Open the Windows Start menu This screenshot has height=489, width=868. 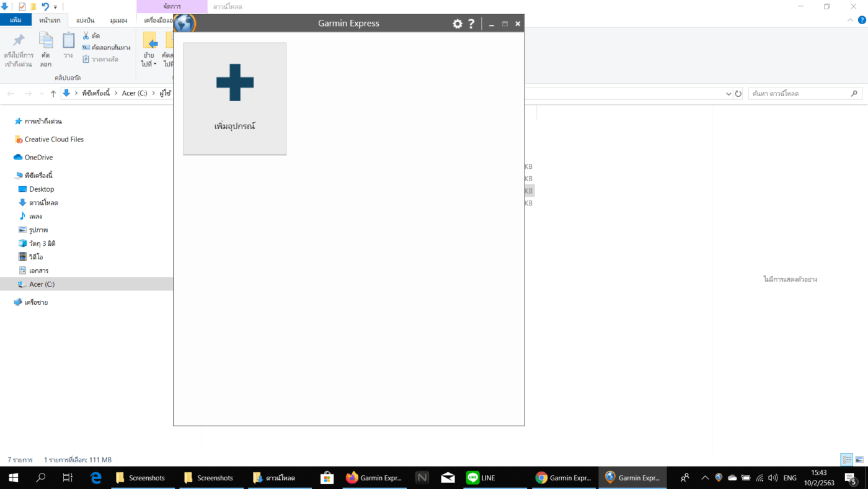click(x=13, y=478)
